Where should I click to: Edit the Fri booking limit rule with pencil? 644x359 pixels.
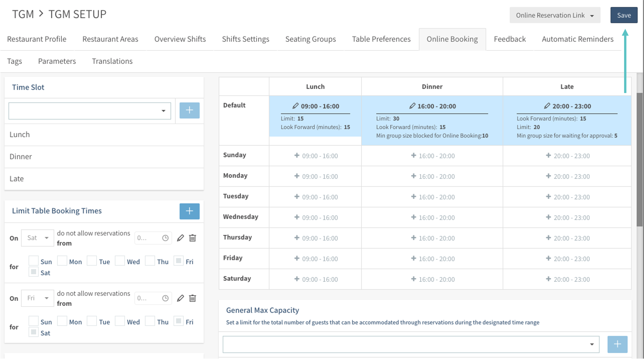tap(180, 298)
